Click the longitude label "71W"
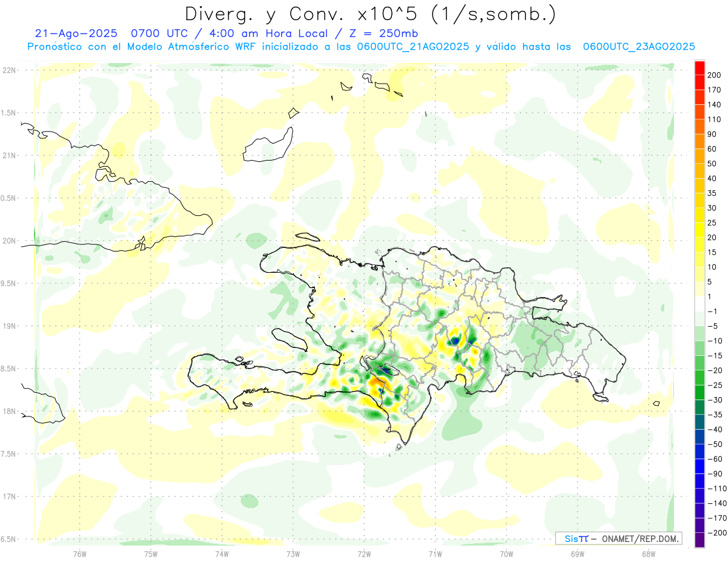The width and height of the screenshot is (728, 562). click(x=435, y=554)
